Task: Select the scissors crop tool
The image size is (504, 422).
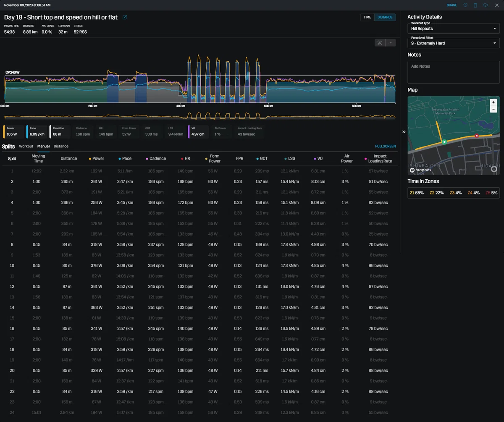Action: pos(380,43)
